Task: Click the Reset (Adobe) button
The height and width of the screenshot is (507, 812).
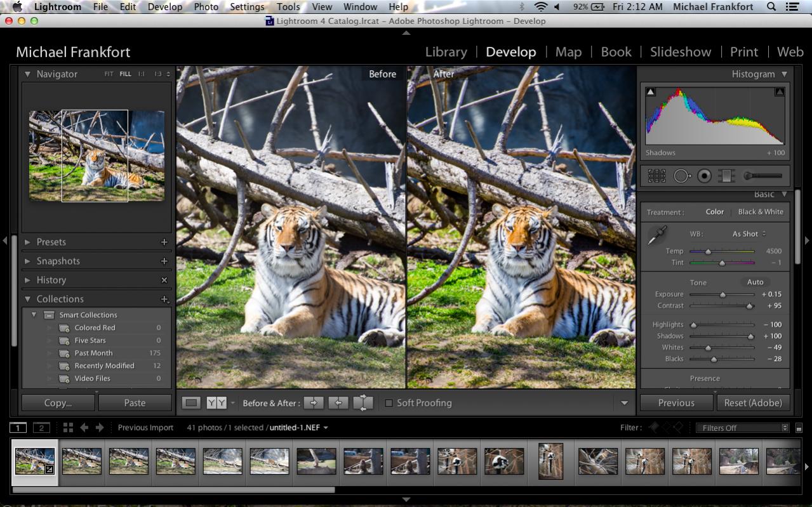Action: (753, 403)
